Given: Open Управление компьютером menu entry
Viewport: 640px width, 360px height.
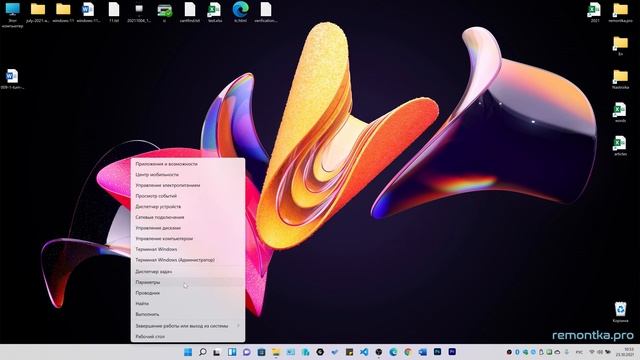Looking at the screenshot, I should (x=188, y=238).
